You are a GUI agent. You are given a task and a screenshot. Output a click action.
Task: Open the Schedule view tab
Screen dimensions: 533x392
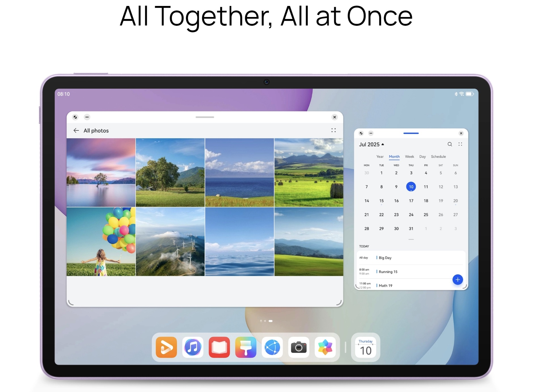438,157
